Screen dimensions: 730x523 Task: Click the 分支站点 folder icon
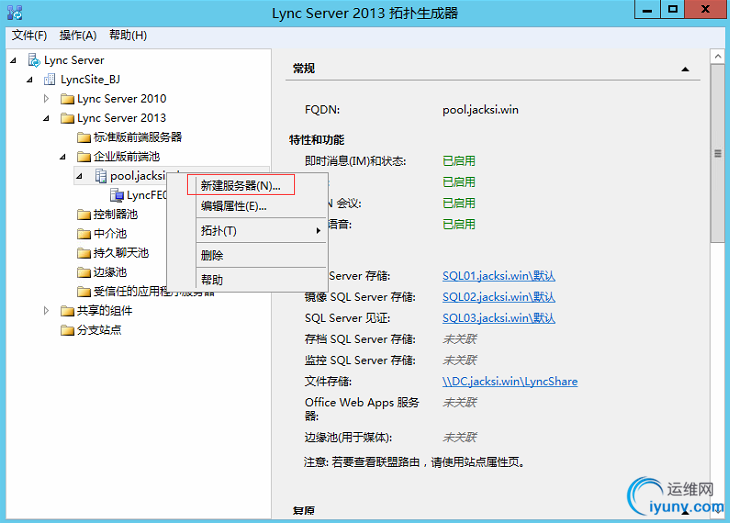click(x=68, y=330)
